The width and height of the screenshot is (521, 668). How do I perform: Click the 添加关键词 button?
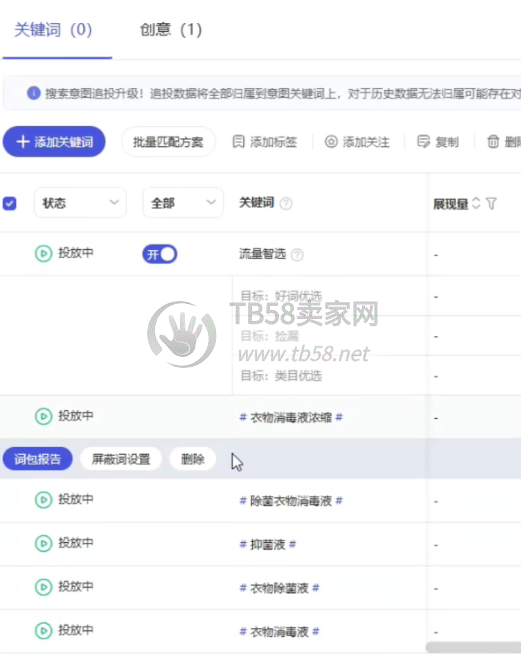point(54,141)
